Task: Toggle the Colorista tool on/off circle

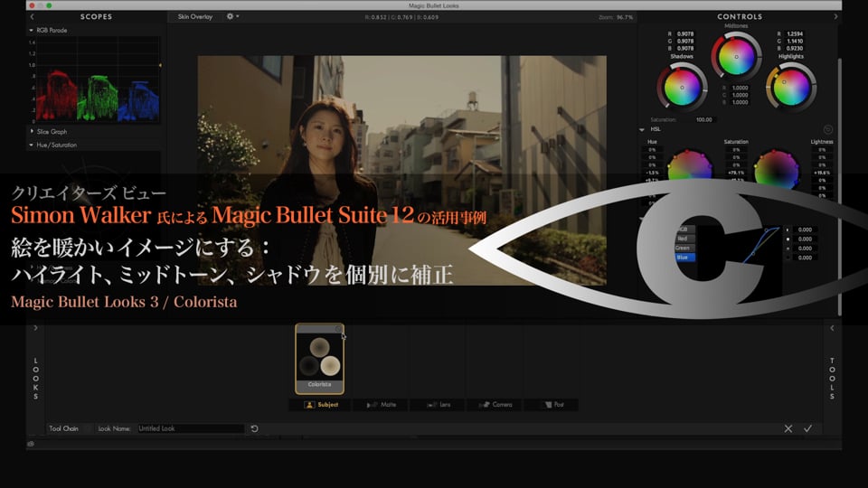Action: pyautogui.click(x=338, y=329)
